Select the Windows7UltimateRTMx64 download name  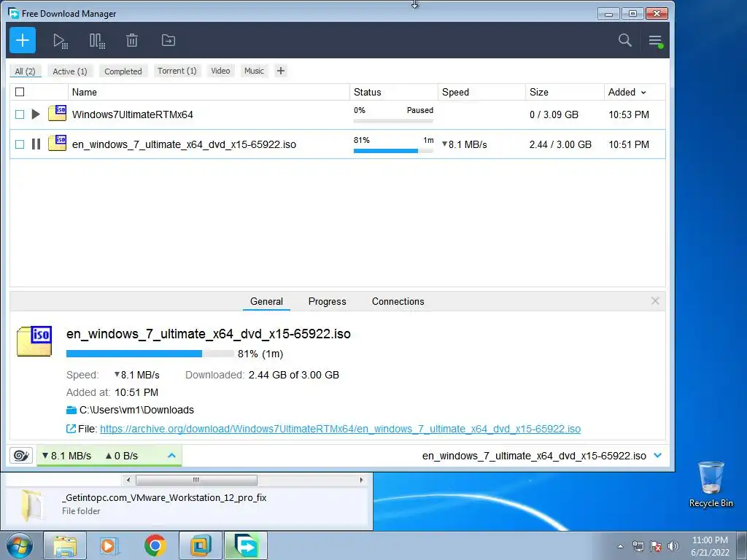133,114
